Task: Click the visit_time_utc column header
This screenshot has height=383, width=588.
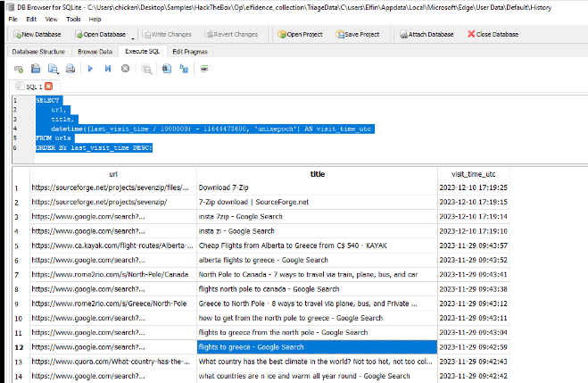Action: (x=473, y=174)
